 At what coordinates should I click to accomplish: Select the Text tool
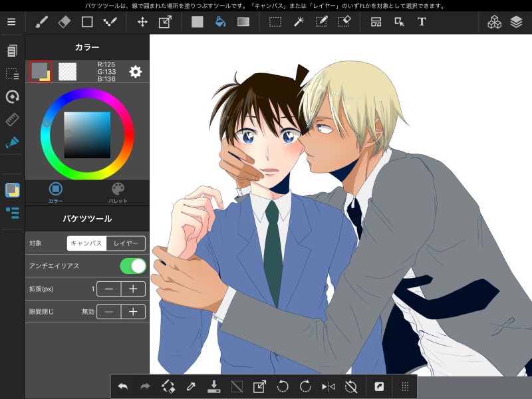tap(422, 22)
